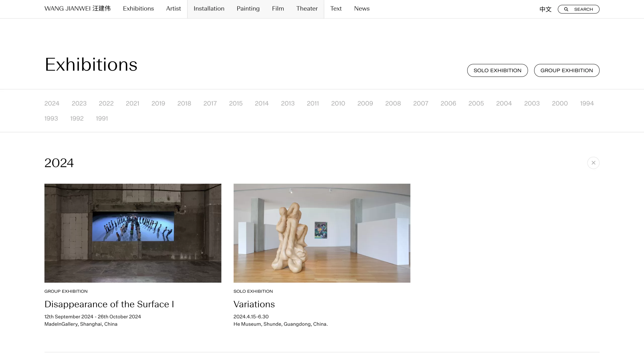Collapse the 2024 section with the X icon
Viewport: 644px width, 354px height.
(x=593, y=163)
